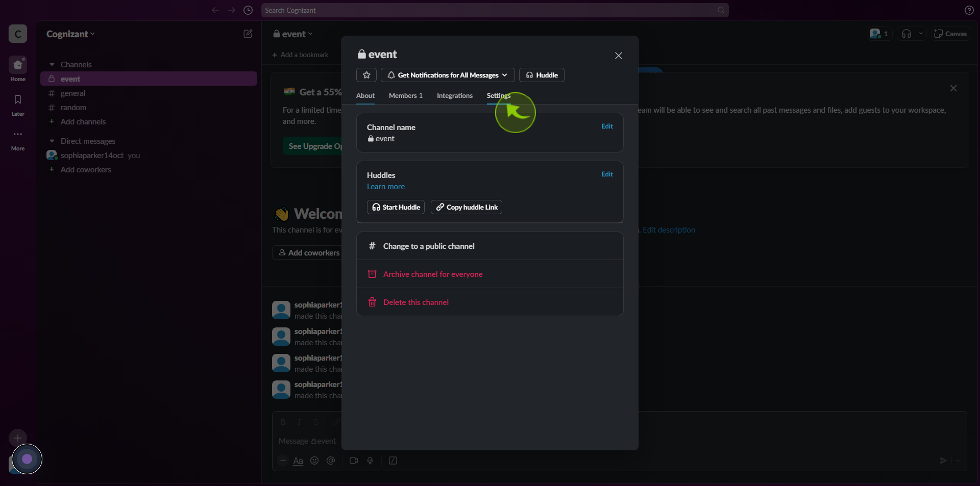This screenshot has width=980, height=486.
Task: Click the Start Huddle button
Action: coord(396,207)
